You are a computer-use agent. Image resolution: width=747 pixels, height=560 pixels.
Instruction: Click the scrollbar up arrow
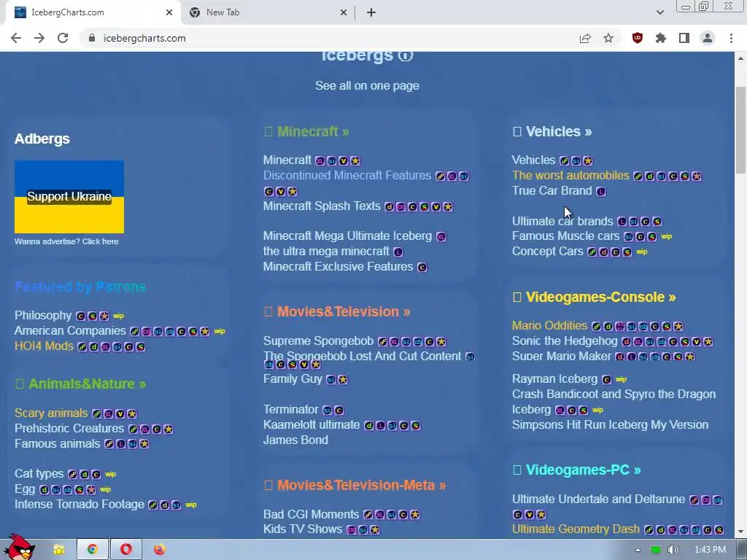[x=740, y=58]
